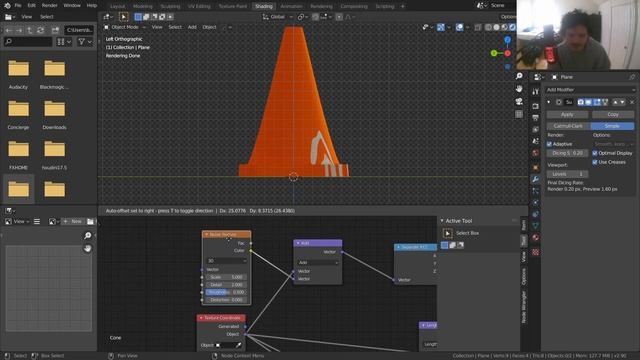Screen dimensions: 640x360
Task: Open the Object Constraints properties tab
Action: (536, 214)
